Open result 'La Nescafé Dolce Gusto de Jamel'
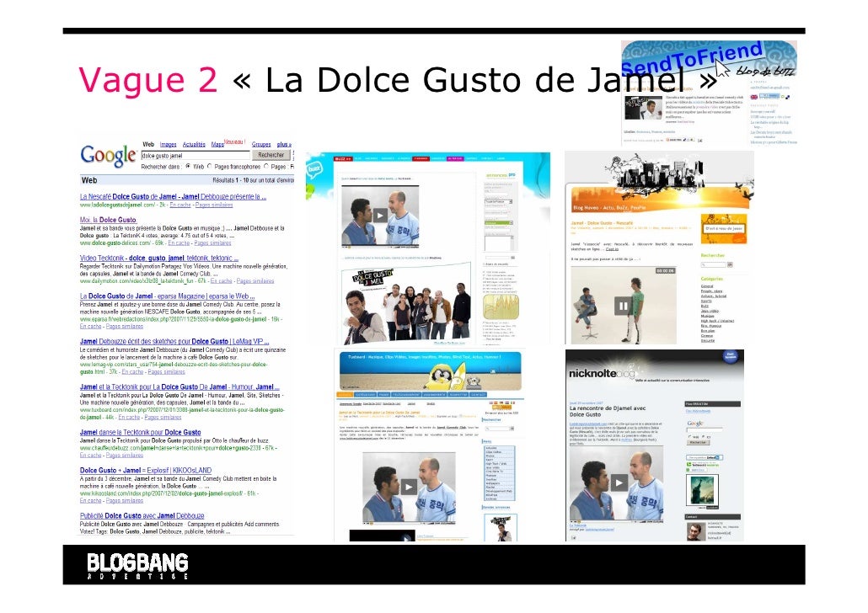The image size is (868, 613). point(174,196)
